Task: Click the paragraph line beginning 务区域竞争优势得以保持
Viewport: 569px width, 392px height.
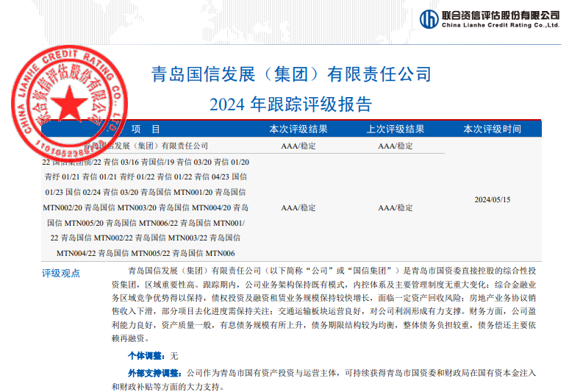Action: tap(323, 298)
